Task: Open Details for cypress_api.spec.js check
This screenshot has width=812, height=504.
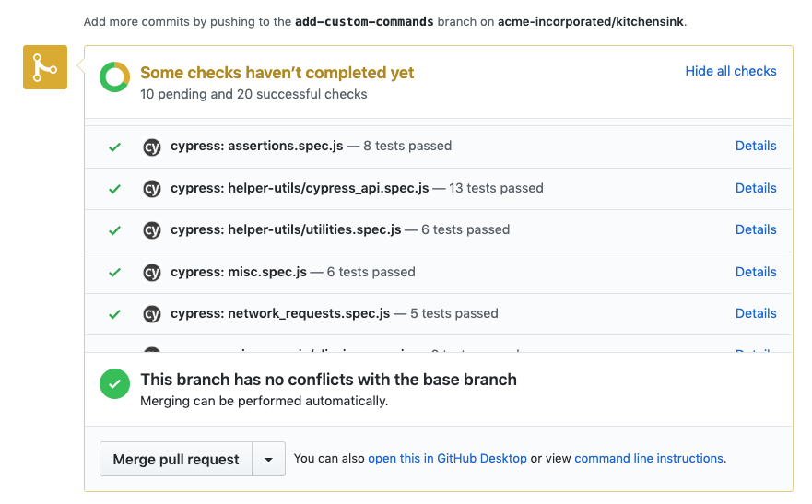Action: 756,188
